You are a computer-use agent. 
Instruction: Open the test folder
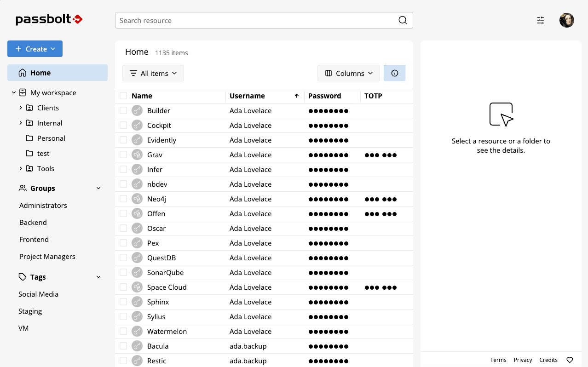43,153
